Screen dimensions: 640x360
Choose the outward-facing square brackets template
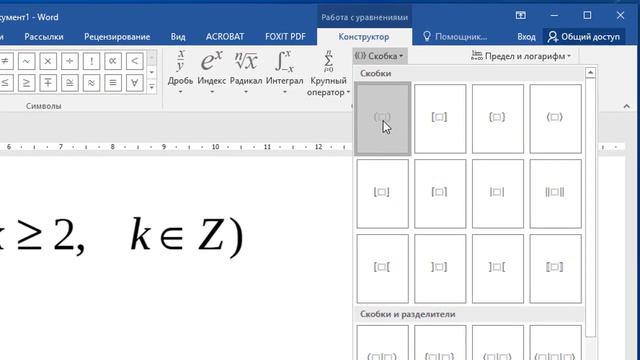[498, 269]
